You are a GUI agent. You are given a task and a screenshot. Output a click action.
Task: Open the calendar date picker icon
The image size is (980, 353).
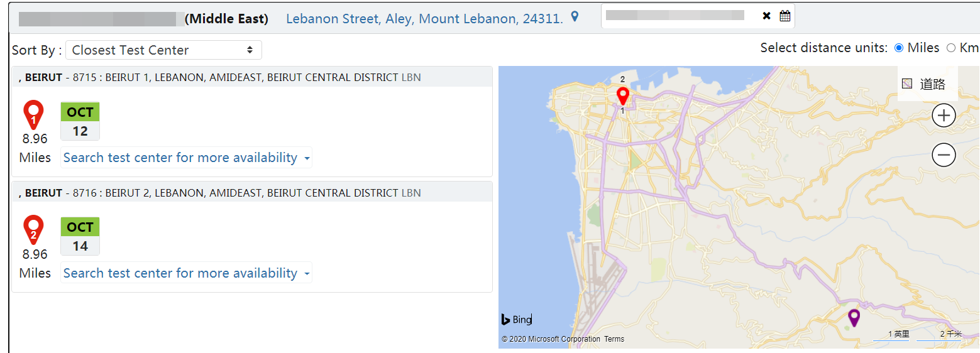click(785, 16)
